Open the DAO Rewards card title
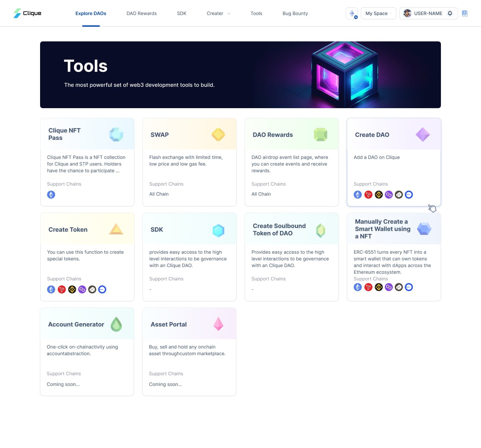The width and height of the screenshot is (481, 448). click(273, 135)
